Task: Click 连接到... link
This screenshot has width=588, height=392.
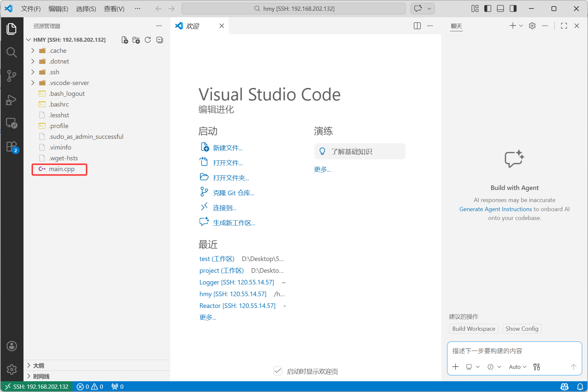Action: click(x=224, y=208)
